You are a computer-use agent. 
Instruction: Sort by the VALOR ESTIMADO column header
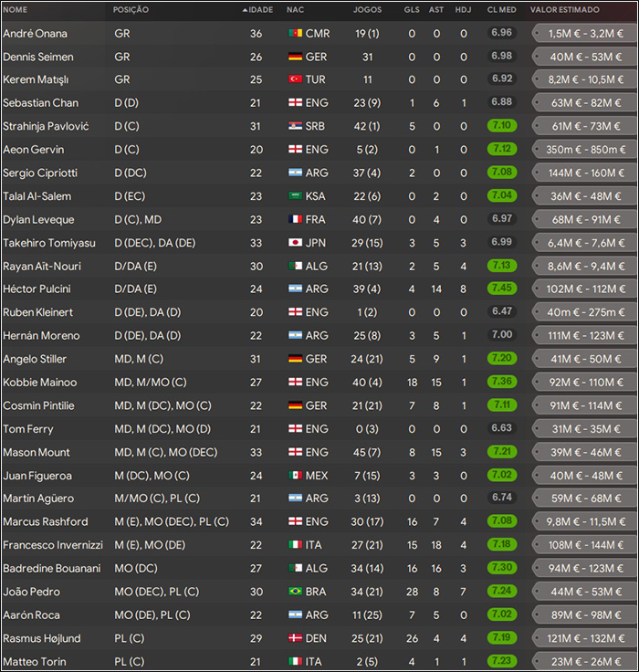(565, 10)
